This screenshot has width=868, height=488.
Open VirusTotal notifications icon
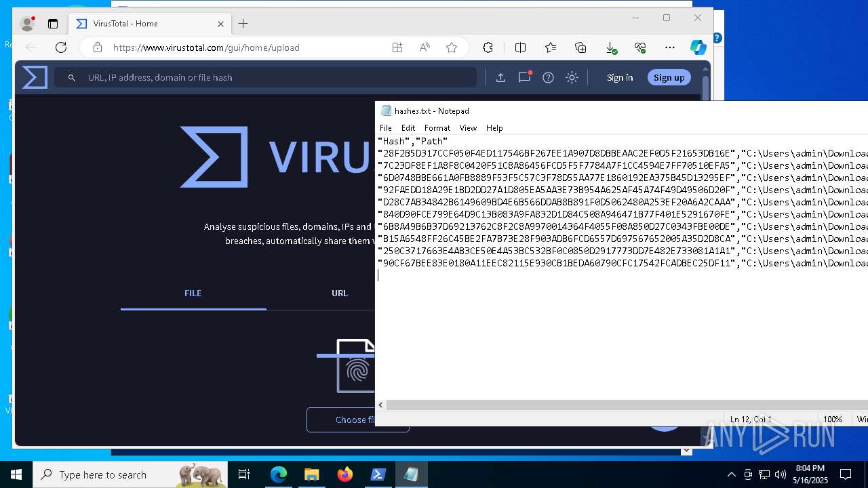tap(524, 77)
